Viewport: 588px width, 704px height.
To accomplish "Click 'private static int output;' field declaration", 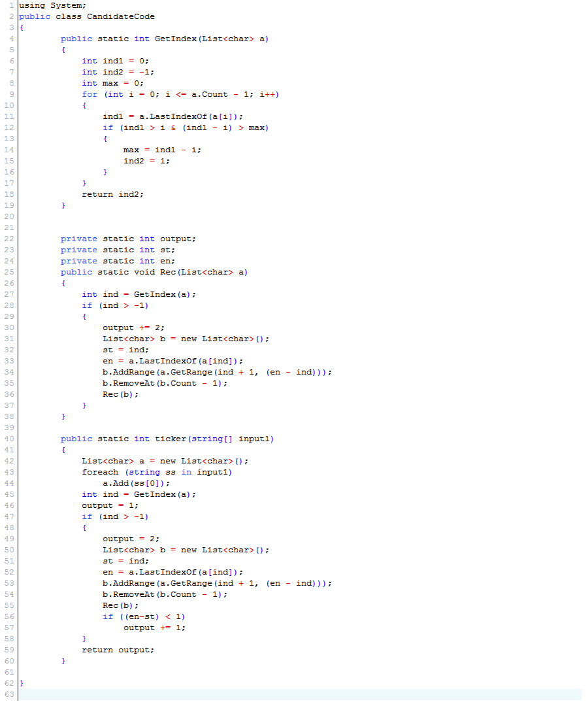I will pos(128,239).
